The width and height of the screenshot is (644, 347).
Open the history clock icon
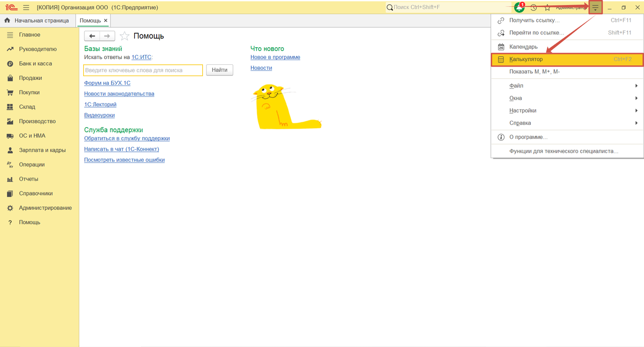tap(533, 8)
